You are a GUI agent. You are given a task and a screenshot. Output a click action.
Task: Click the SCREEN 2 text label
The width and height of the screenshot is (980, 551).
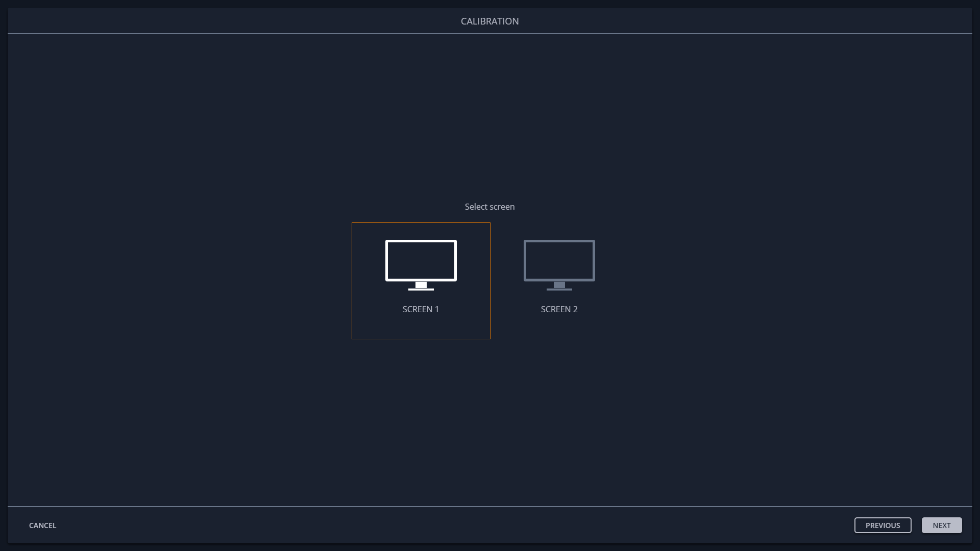pos(559,309)
